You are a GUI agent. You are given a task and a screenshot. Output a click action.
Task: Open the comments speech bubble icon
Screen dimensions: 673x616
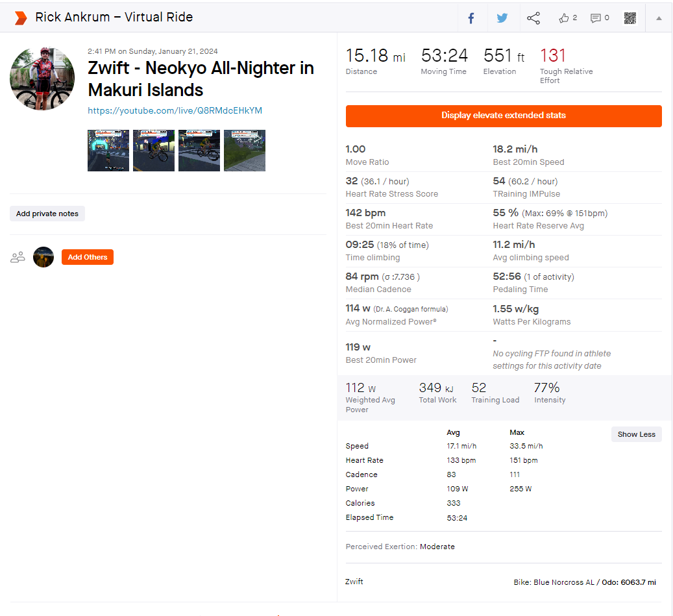[595, 18]
